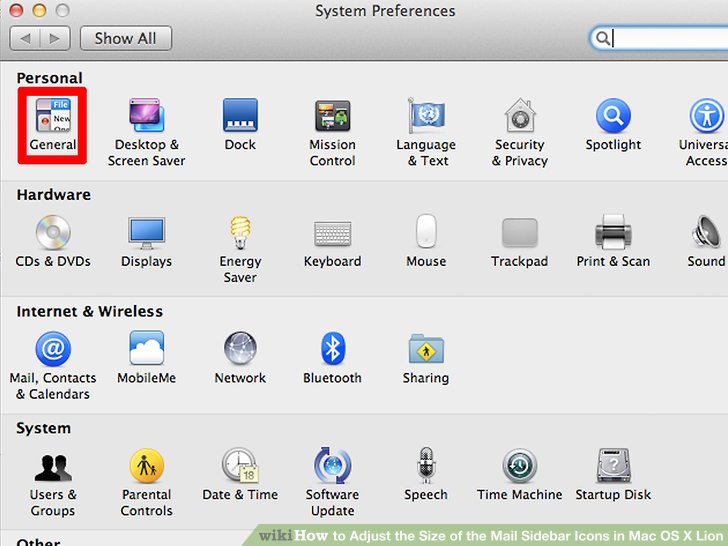The width and height of the screenshot is (728, 546).
Task: Minimize the System Preferences window
Action: (x=39, y=10)
